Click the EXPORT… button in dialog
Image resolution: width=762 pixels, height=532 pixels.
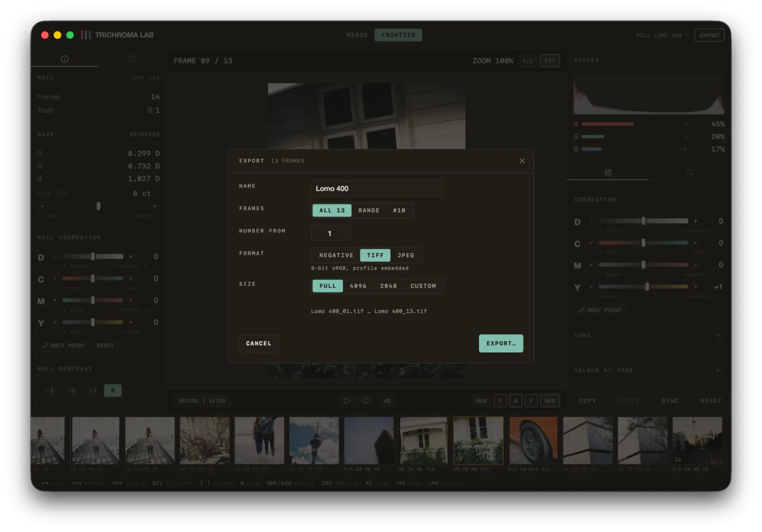click(x=501, y=343)
